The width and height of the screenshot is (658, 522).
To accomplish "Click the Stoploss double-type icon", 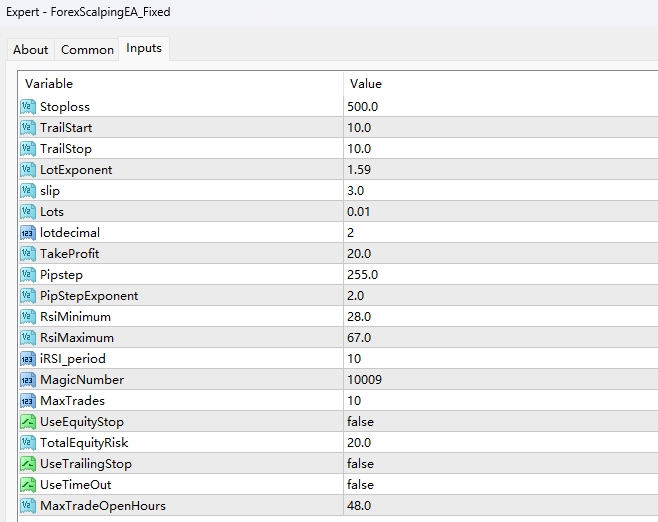I will (x=28, y=107).
